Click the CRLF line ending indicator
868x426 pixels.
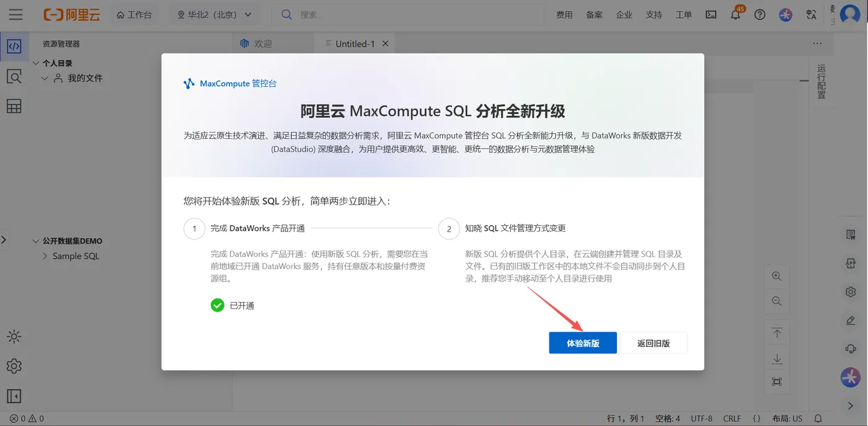pos(732,419)
